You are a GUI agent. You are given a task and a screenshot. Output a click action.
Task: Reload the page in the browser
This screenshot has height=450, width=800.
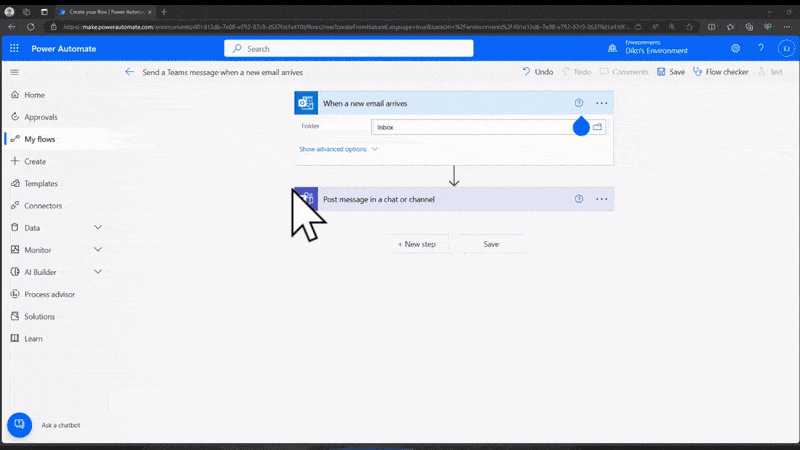pyautogui.click(x=31, y=27)
